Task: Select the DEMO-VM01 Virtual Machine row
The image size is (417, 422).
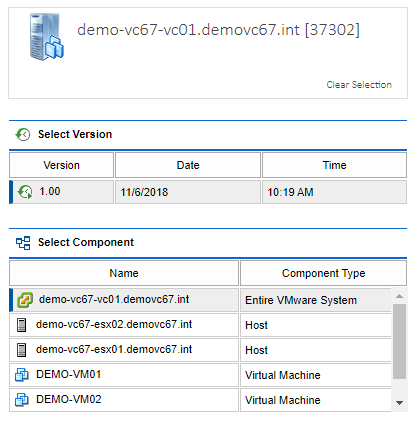Action: tap(200, 375)
